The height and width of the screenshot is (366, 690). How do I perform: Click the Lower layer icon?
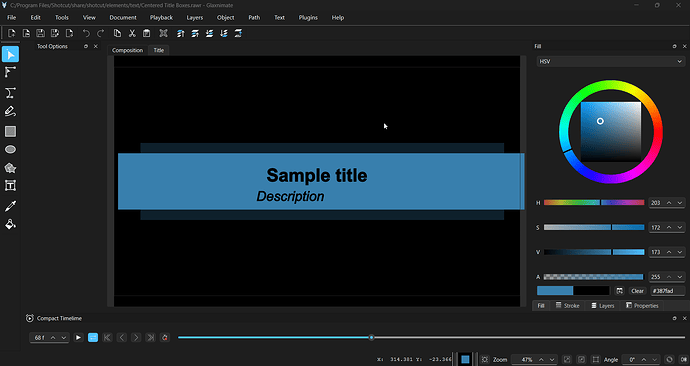209,33
